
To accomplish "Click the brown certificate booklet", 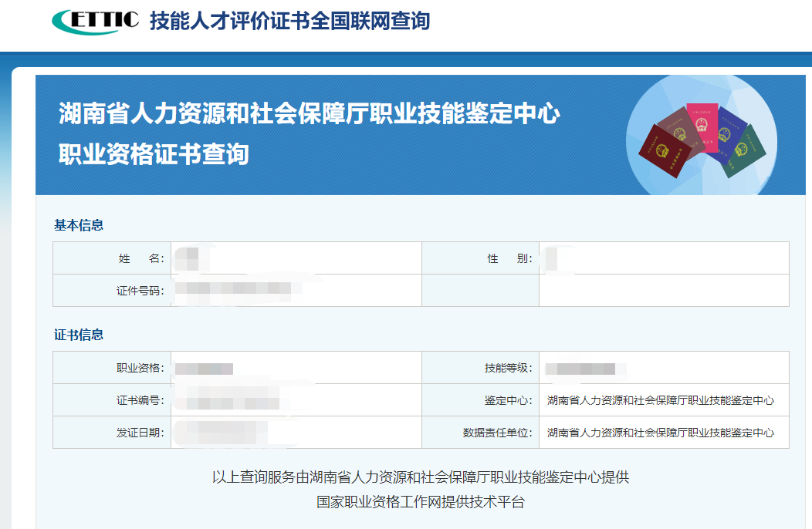I will (678, 125).
